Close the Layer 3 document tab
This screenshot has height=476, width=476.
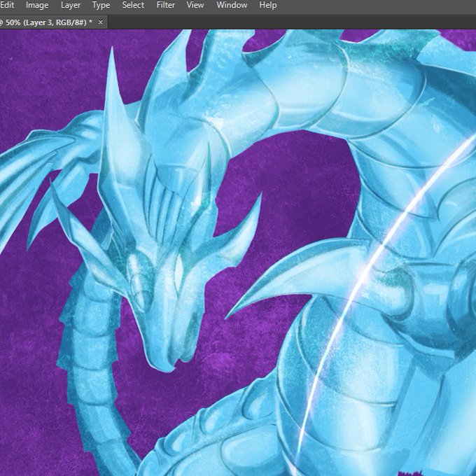point(101,22)
